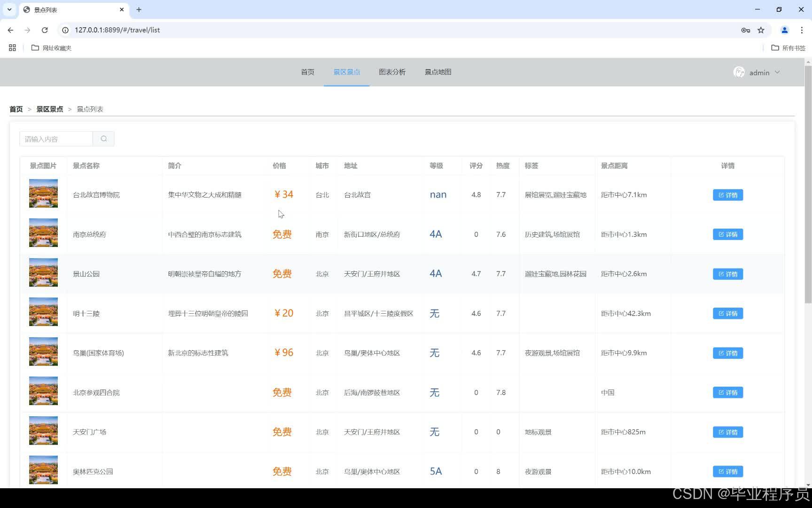Go to the 首页 nav tab
812x508 pixels.
[307, 72]
